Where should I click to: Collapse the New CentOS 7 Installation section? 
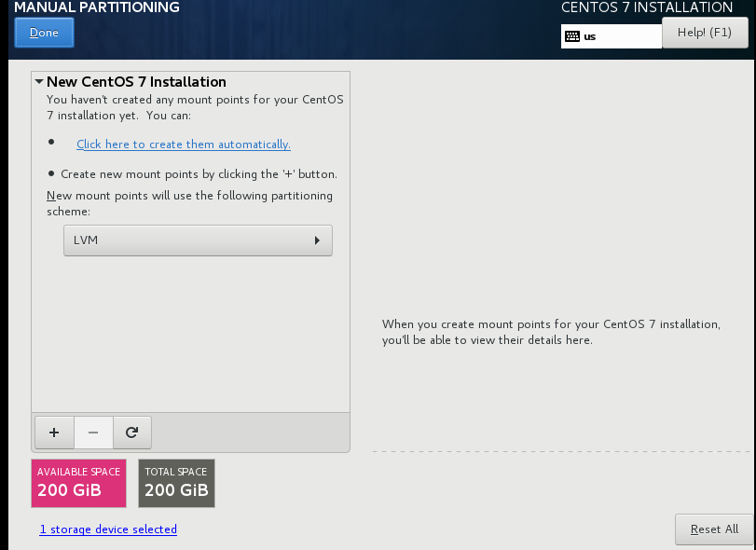point(39,81)
